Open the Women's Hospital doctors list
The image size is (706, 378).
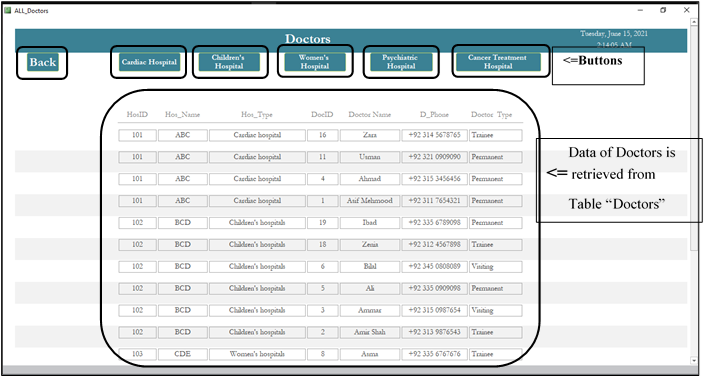tap(314, 62)
